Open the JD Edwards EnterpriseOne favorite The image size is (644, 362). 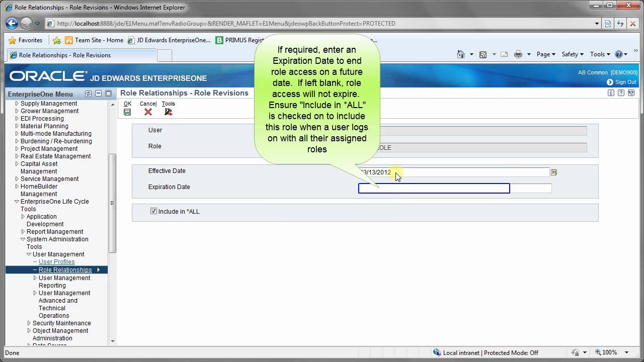coord(169,40)
